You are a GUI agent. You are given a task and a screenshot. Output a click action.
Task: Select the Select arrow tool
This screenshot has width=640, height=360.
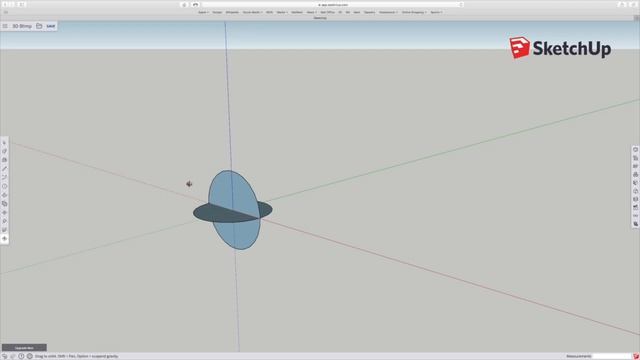4,143
